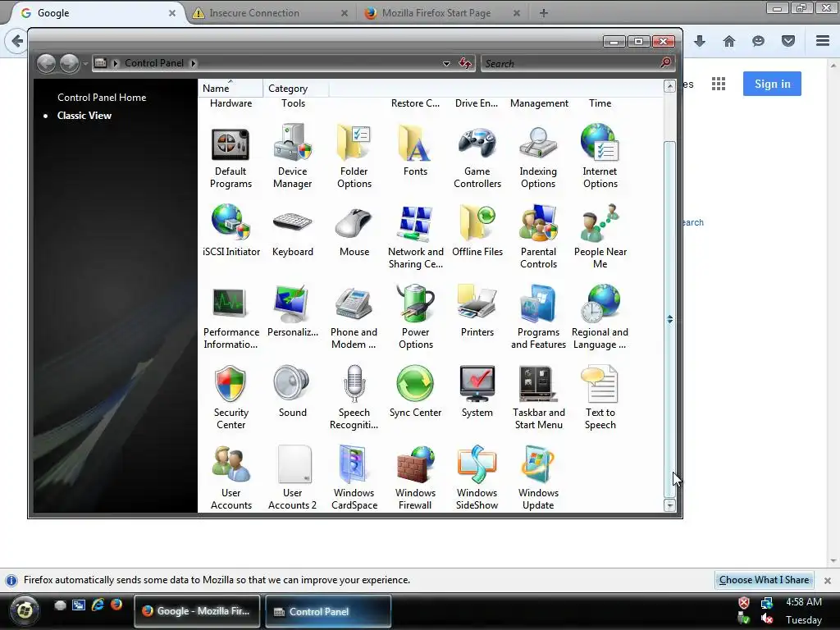
Task: Open the System icon
Action: pos(477,391)
